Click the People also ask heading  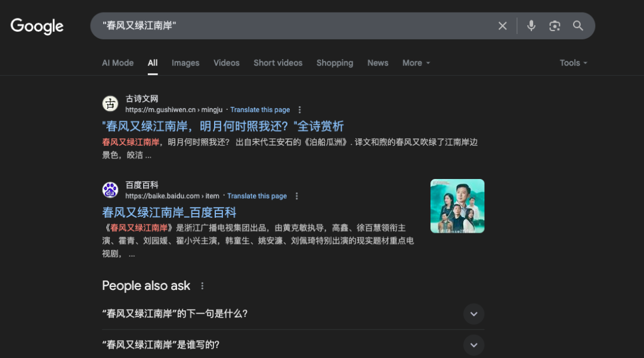pos(146,286)
